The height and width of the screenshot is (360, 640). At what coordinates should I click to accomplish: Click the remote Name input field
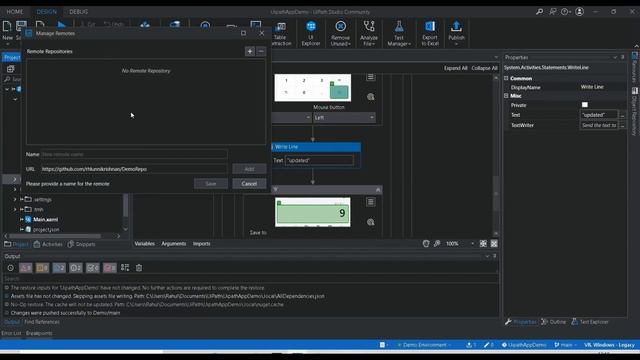[x=134, y=154]
